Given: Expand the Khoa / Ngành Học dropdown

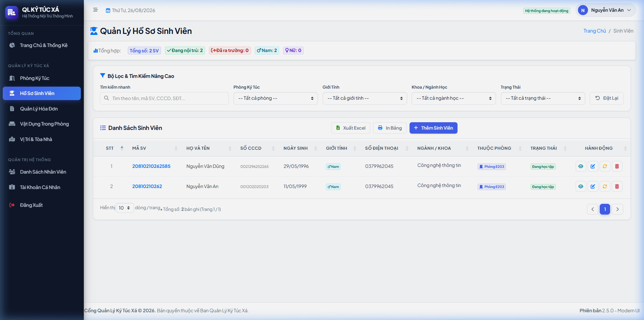Looking at the screenshot, I should (x=453, y=98).
